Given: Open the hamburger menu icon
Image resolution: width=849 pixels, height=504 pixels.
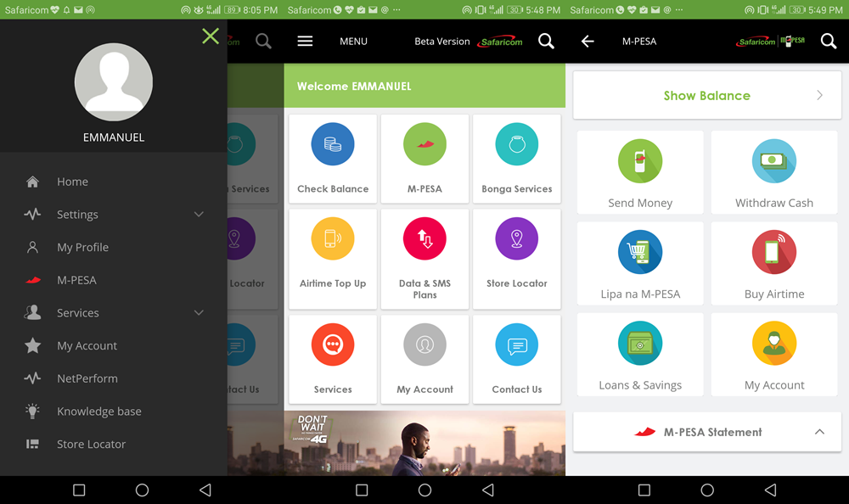Looking at the screenshot, I should pos(305,41).
